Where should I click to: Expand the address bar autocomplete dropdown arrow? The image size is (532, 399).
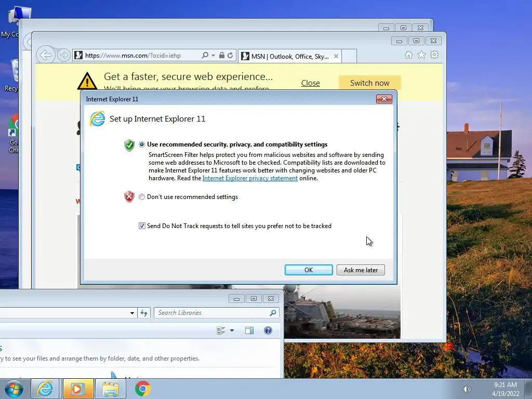pyautogui.click(x=213, y=55)
